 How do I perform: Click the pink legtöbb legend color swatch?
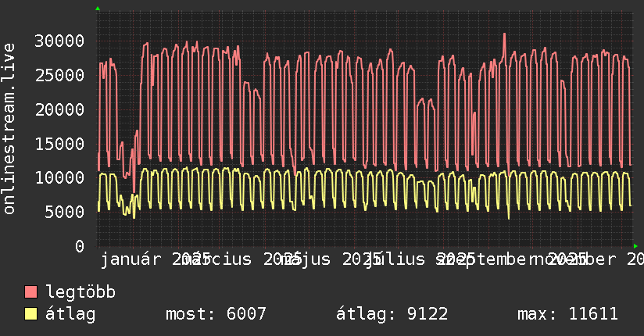pyautogui.click(x=31, y=292)
